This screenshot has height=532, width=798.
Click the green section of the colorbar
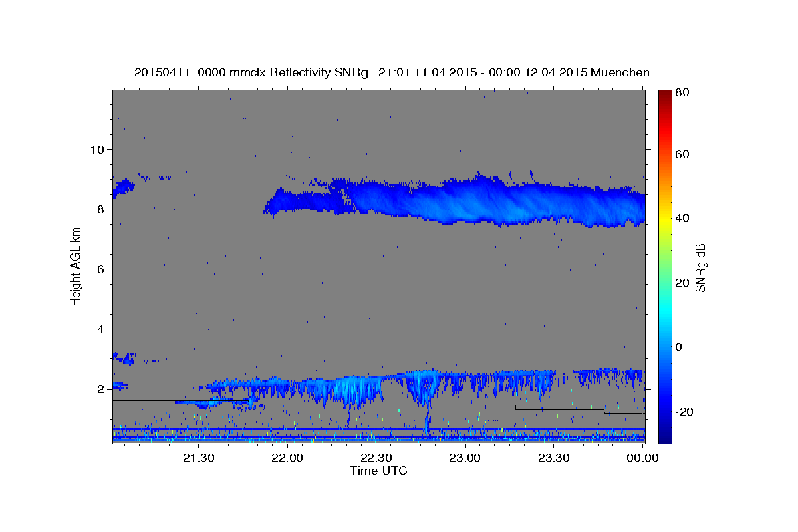click(x=665, y=266)
